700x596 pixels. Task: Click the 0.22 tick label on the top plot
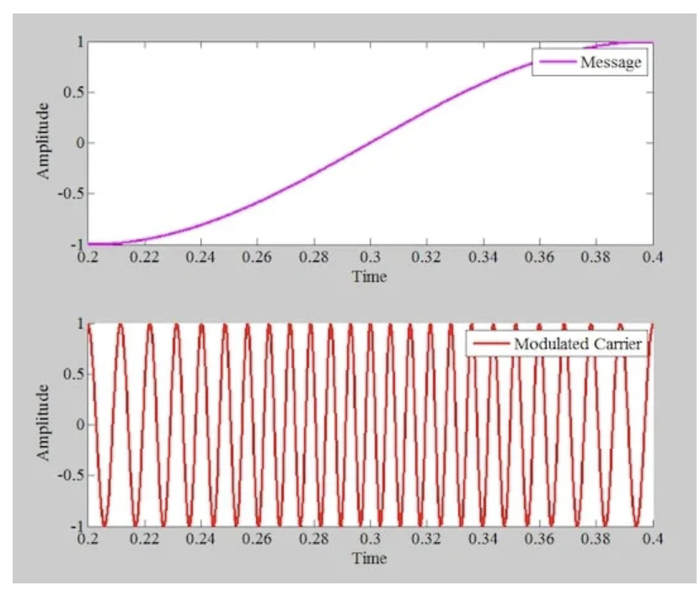point(144,257)
